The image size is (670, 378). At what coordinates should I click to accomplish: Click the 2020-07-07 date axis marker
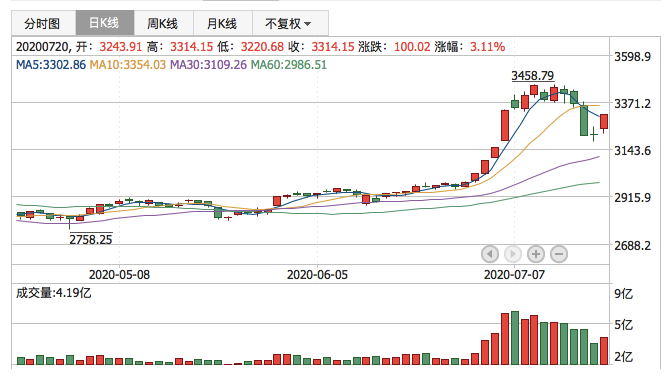pos(514,274)
